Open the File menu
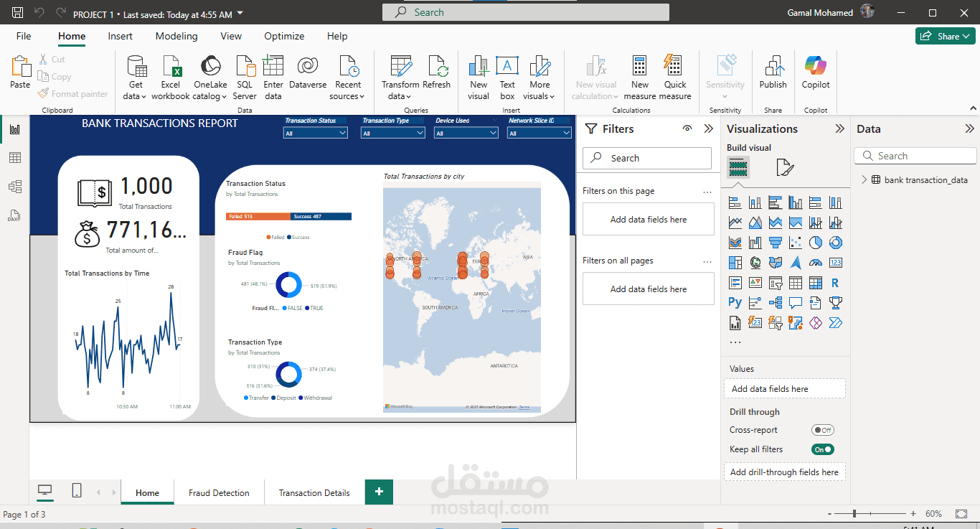 (x=24, y=36)
